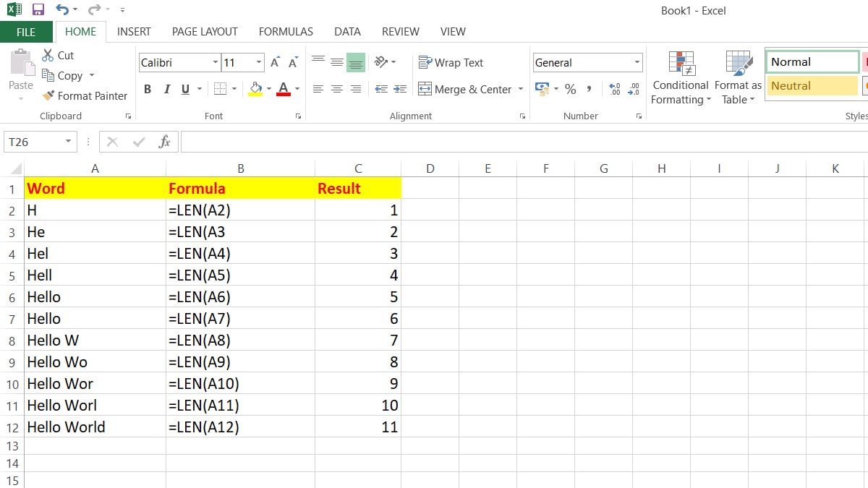Click the Increase Indent icon

(x=400, y=89)
